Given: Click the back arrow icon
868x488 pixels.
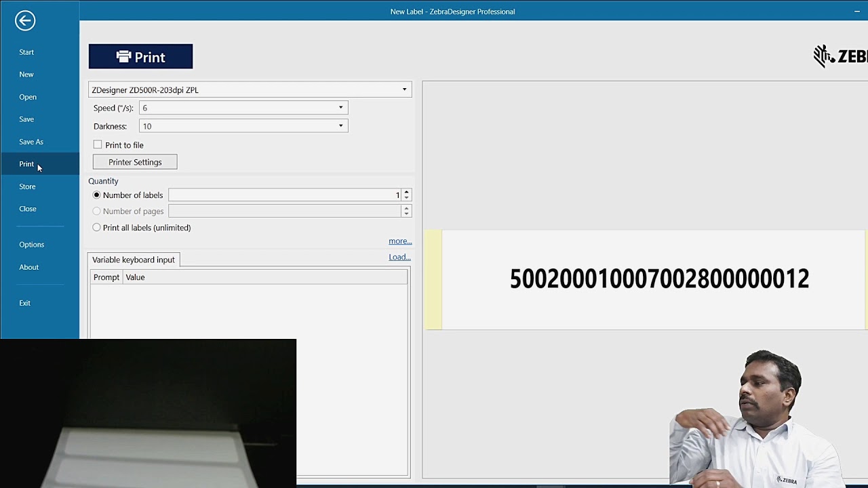Looking at the screenshot, I should click(25, 20).
